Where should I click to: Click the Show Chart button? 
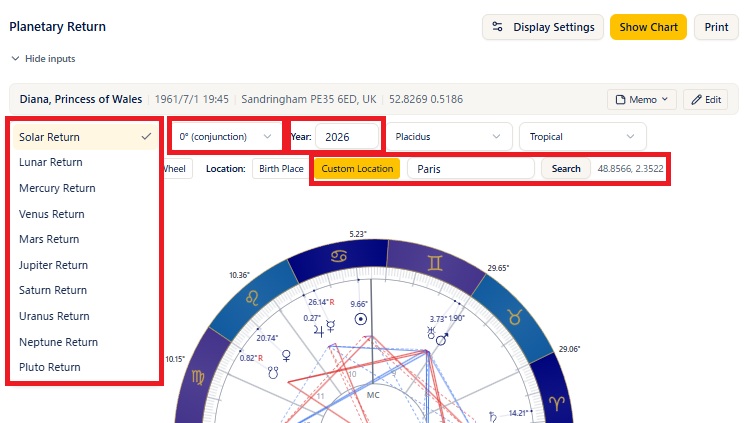648,27
